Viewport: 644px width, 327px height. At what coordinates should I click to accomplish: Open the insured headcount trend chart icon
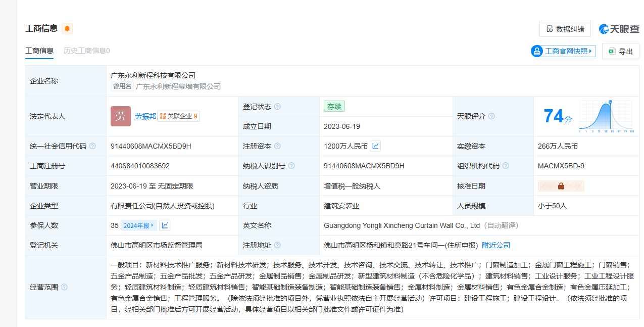[x=165, y=225]
